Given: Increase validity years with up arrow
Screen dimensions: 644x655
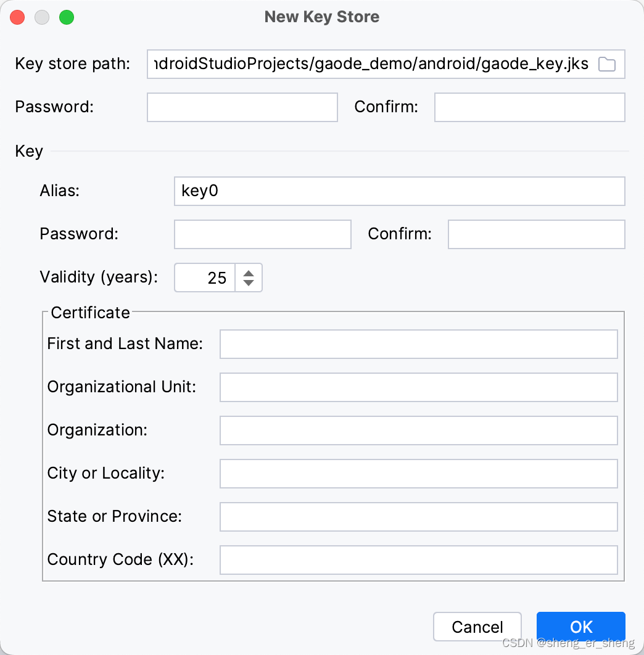Looking at the screenshot, I should point(249,273).
